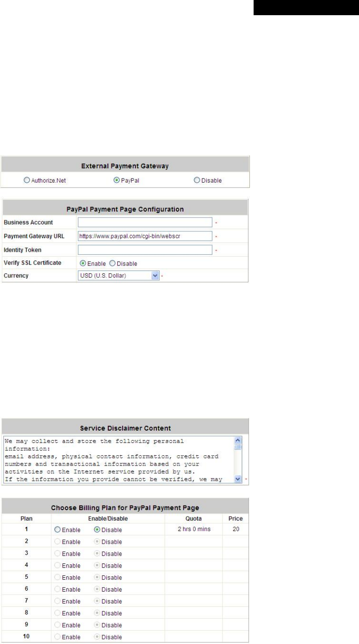Choose Disable under External Payment Gateway
Screen dimensions: 359x644
[x=197, y=181]
